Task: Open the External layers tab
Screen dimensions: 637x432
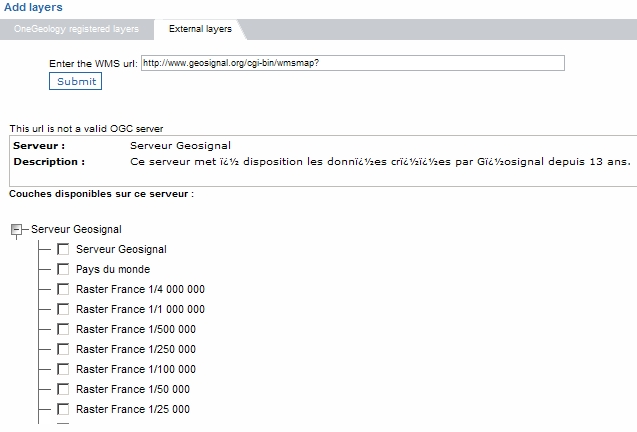Action: tap(200, 29)
